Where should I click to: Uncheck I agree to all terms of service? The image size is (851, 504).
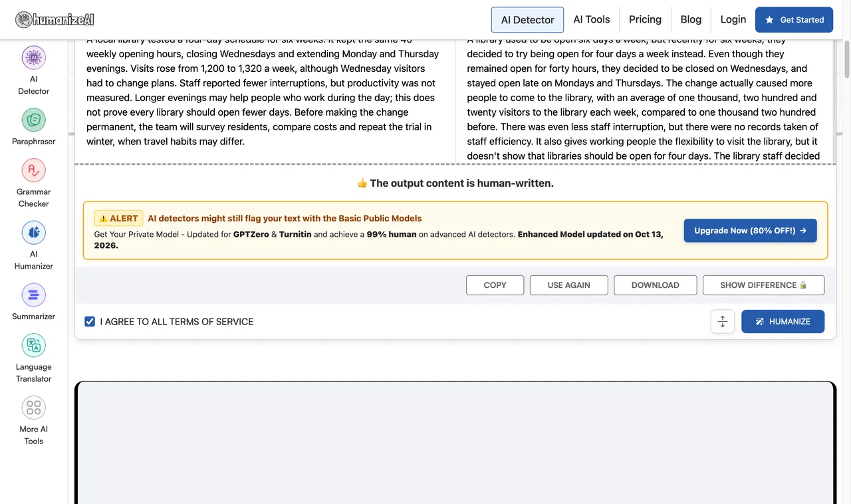coord(90,322)
